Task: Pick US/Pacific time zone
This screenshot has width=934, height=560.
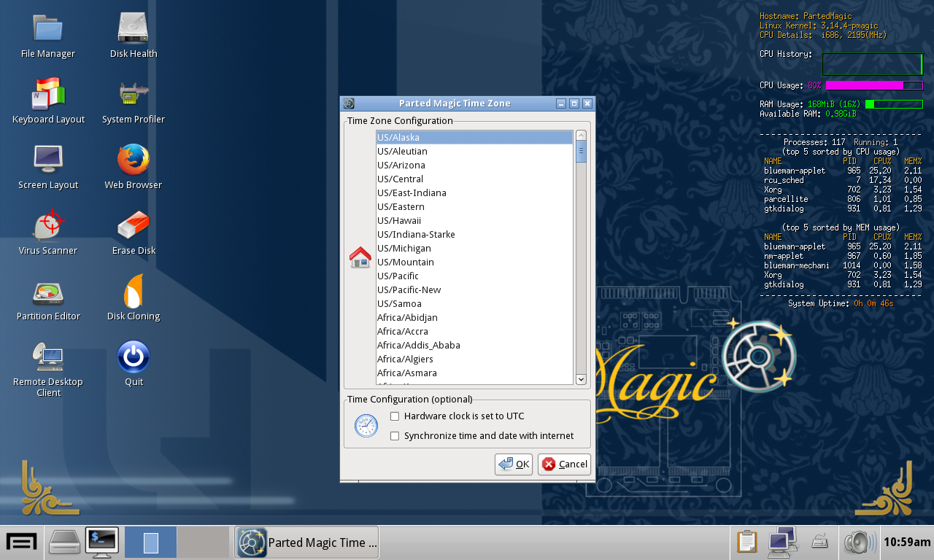Action: point(474,276)
